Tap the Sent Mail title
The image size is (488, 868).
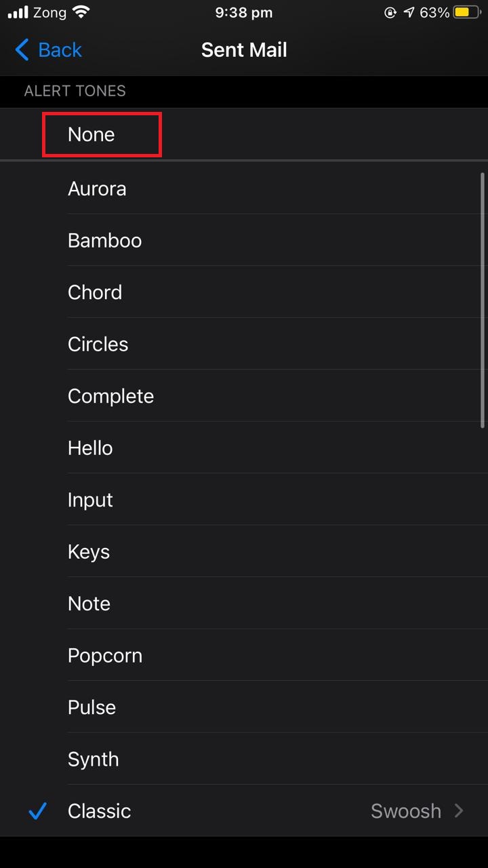(x=244, y=50)
